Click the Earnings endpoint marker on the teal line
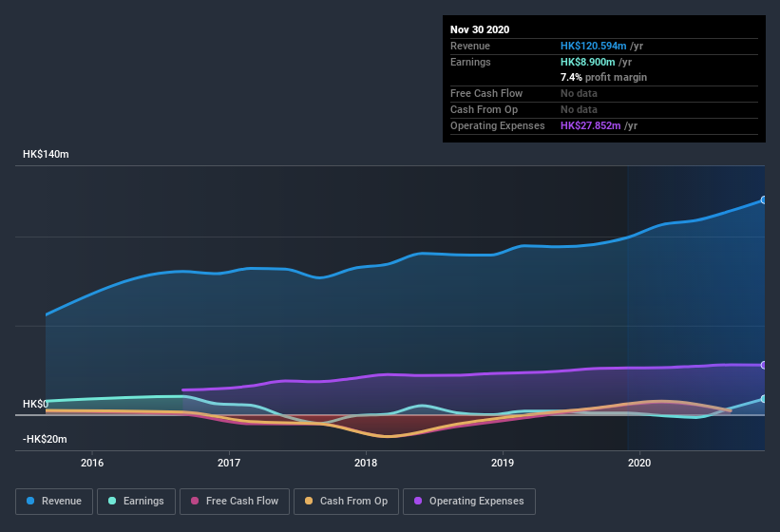This screenshot has height=532, width=780. 764,399
